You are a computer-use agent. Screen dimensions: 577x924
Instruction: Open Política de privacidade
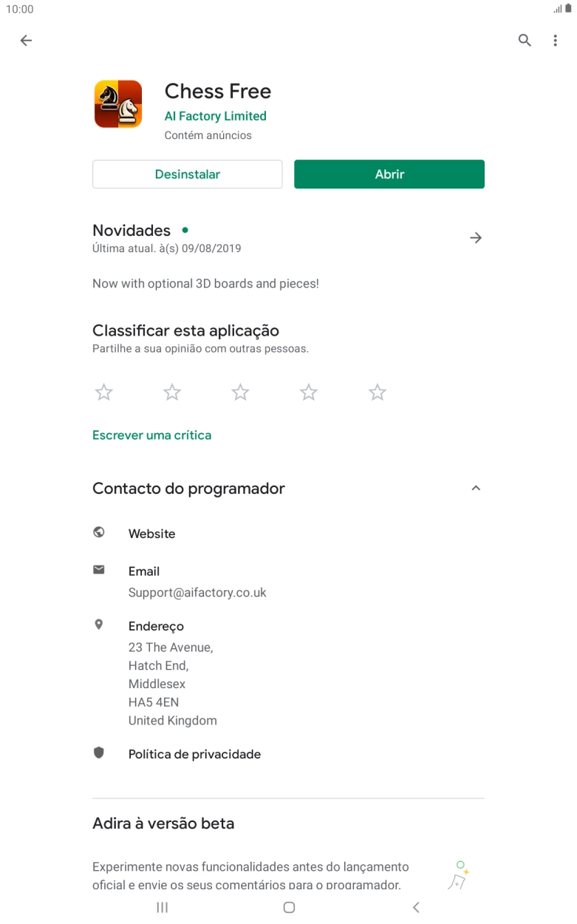click(x=194, y=754)
